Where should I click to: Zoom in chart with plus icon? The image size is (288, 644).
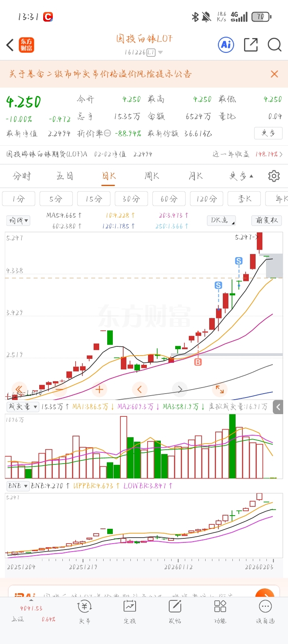pyautogui.click(x=100, y=389)
